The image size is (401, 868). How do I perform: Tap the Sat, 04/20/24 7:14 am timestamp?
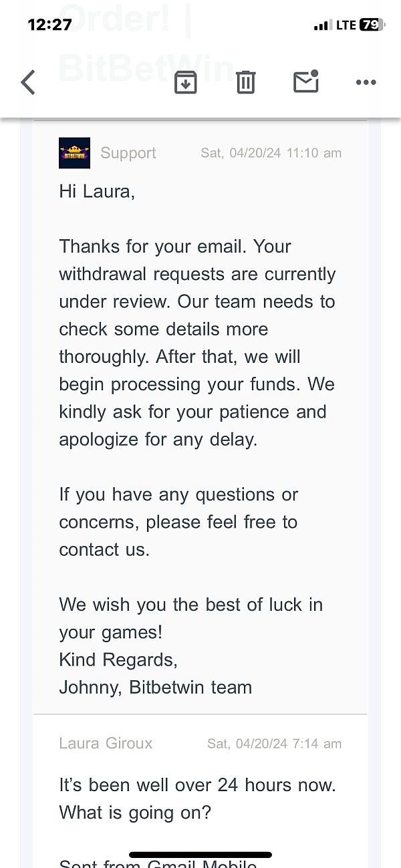(x=275, y=743)
